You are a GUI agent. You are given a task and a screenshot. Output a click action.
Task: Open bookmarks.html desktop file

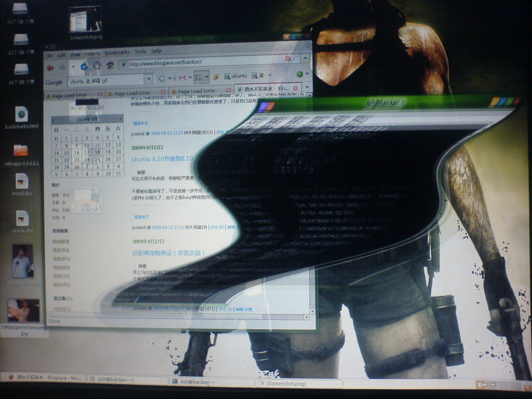21,118
